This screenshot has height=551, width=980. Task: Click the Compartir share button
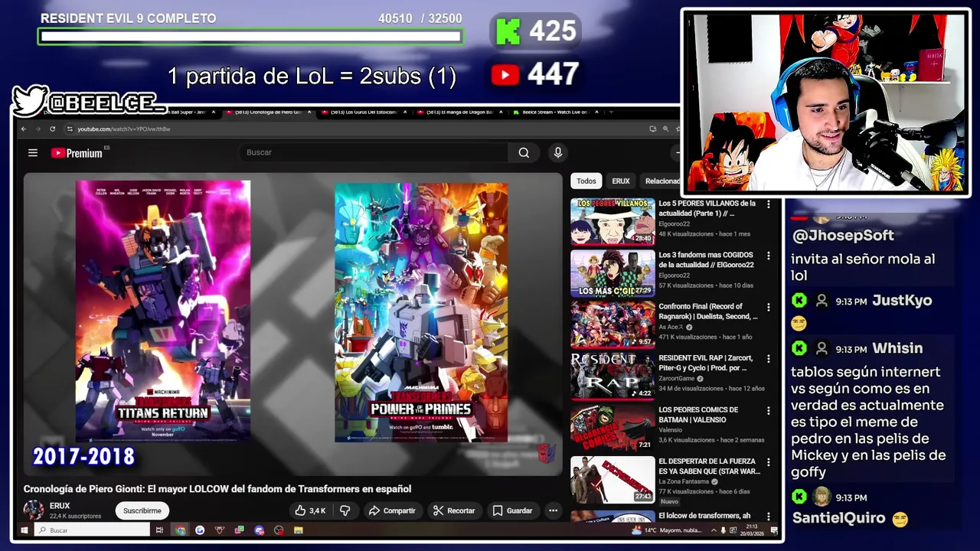tap(392, 510)
